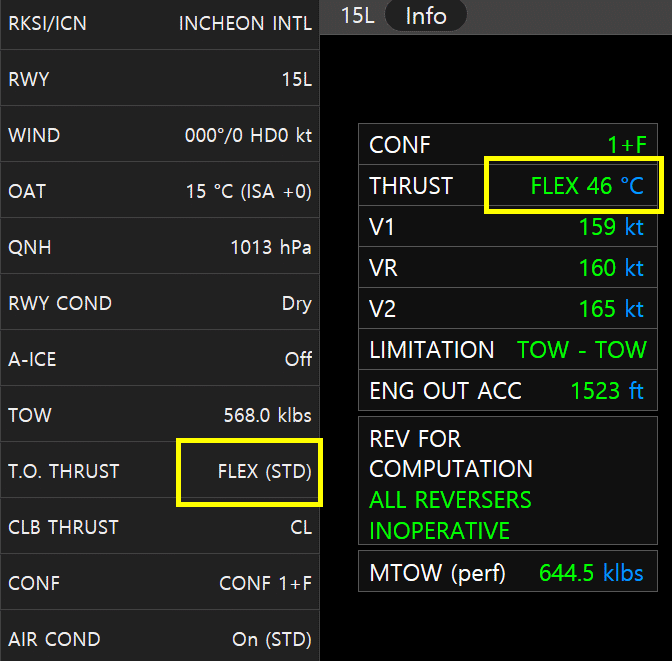Change the CLB THRUST CL option

pyautogui.click(x=160, y=527)
